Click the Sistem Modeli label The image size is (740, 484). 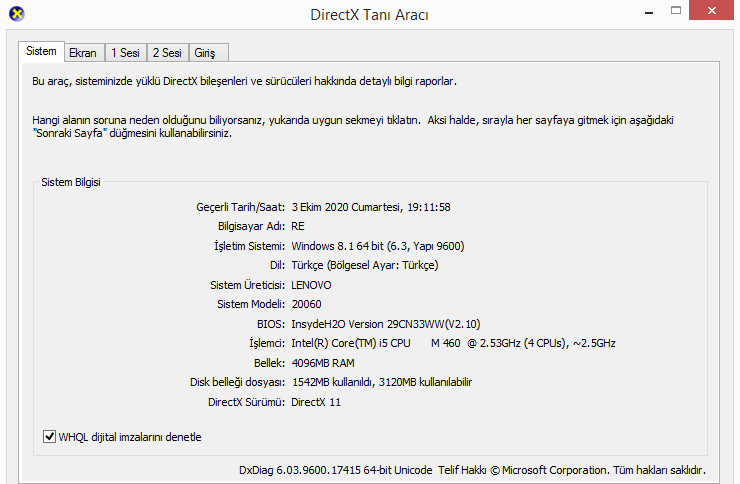(251, 304)
